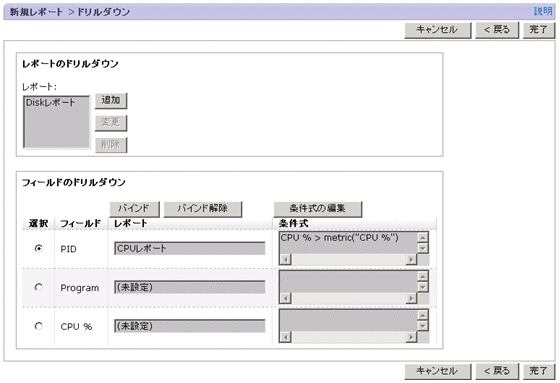Click the bottom 完了 button

539,371
